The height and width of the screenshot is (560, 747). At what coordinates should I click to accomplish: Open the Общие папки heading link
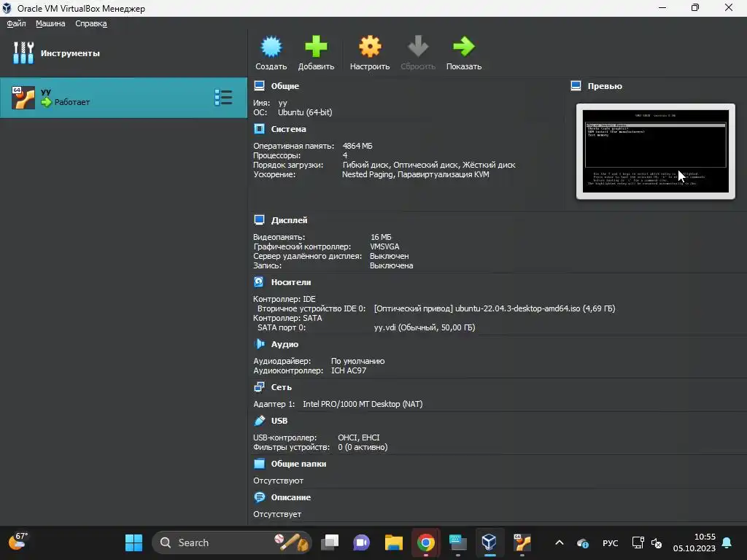pyautogui.click(x=298, y=463)
